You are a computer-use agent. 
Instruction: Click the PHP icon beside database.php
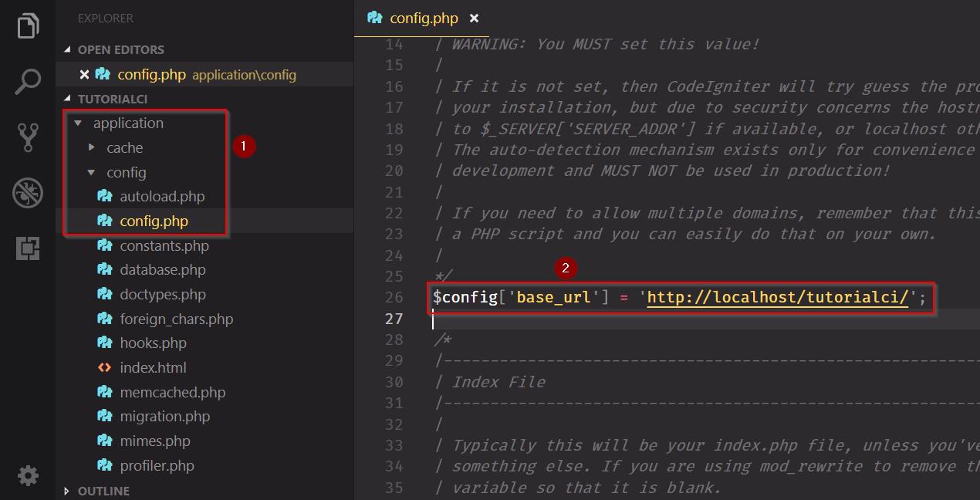point(105,269)
